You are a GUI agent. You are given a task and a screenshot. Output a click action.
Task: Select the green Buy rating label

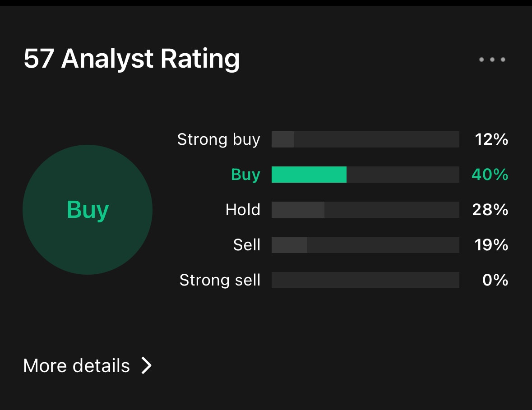pyautogui.click(x=245, y=175)
